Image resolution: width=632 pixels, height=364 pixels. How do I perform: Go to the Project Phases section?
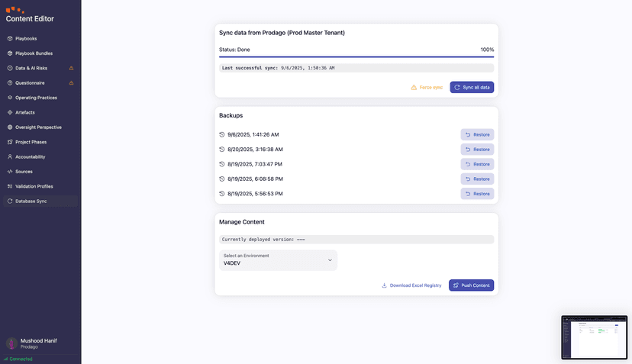[x=31, y=142]
